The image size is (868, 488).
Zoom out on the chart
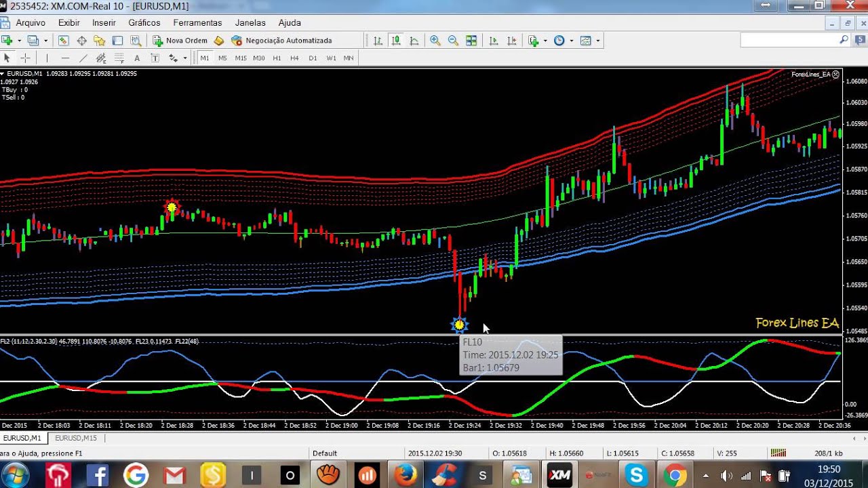(453, 41)
